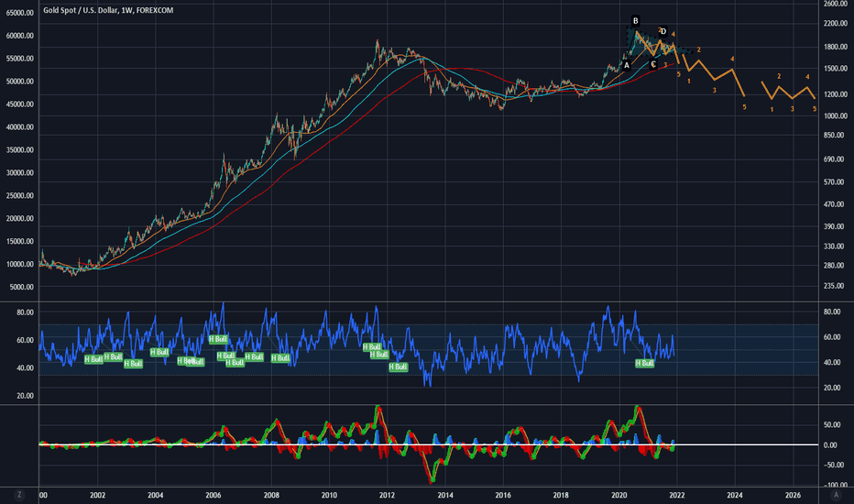Click the 45000.00 left scale label
Screen dimensions: 854x504
[x=19, y=104]
